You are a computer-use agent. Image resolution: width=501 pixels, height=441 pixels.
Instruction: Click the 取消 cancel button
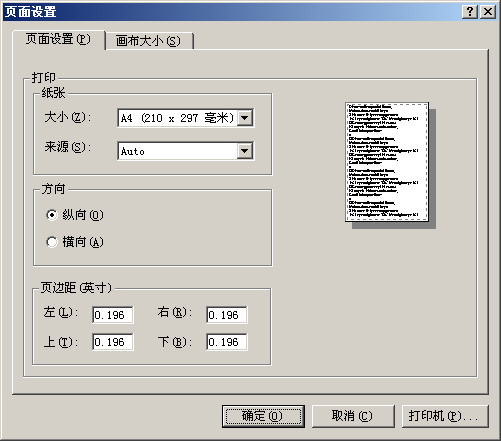(x=353, y=416)
